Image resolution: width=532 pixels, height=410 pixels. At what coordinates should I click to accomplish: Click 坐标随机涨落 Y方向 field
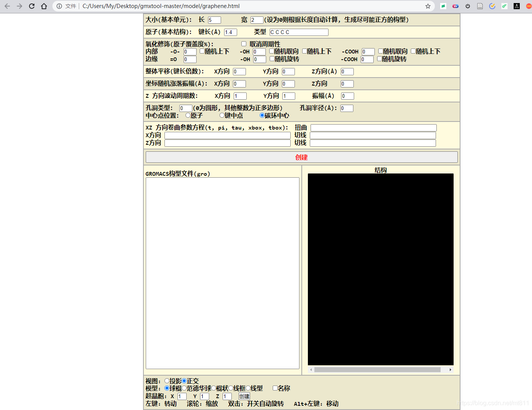click(288, 84)
